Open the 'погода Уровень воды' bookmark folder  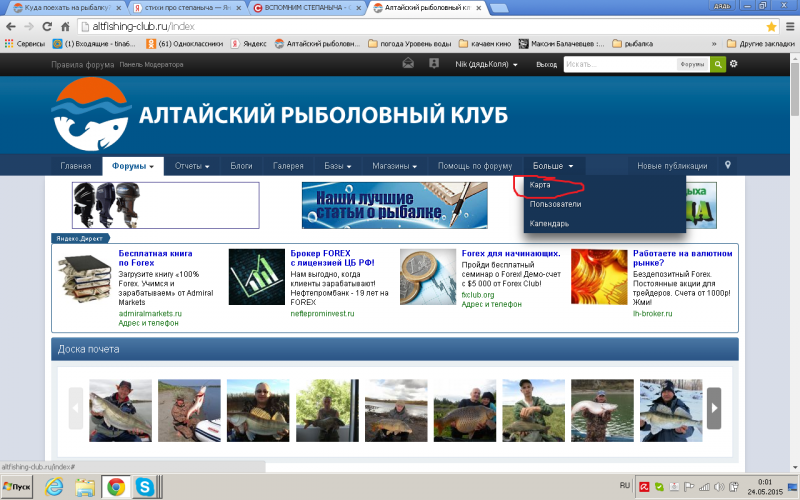coord(410,44)
